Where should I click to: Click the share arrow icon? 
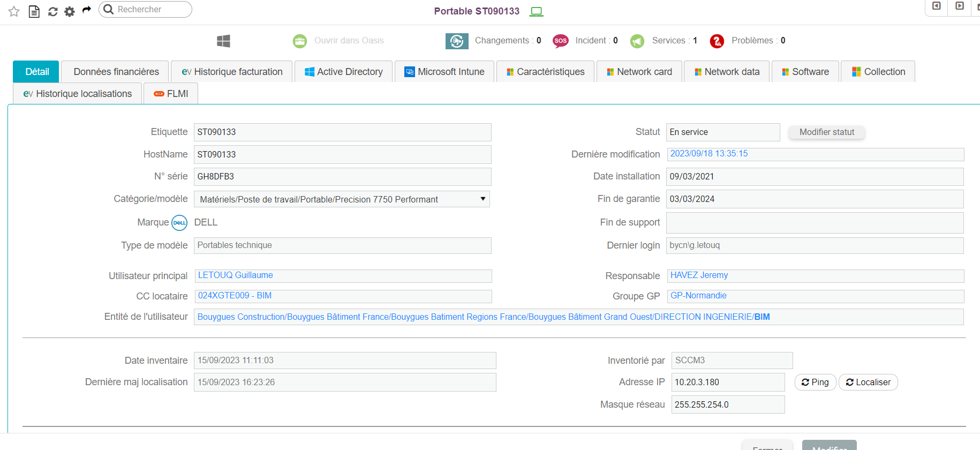point(87,10)
